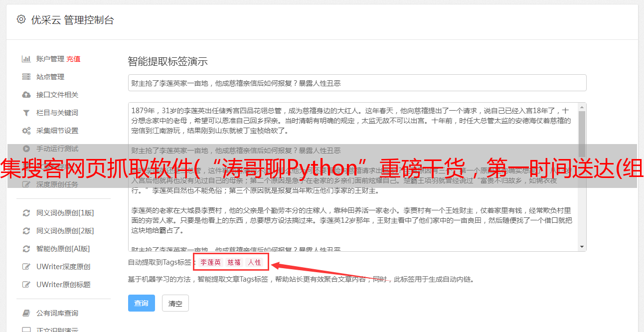644x332 pixels.
Task: Click the text area scrollbar down arrow
Action: (x=582, y=247)
